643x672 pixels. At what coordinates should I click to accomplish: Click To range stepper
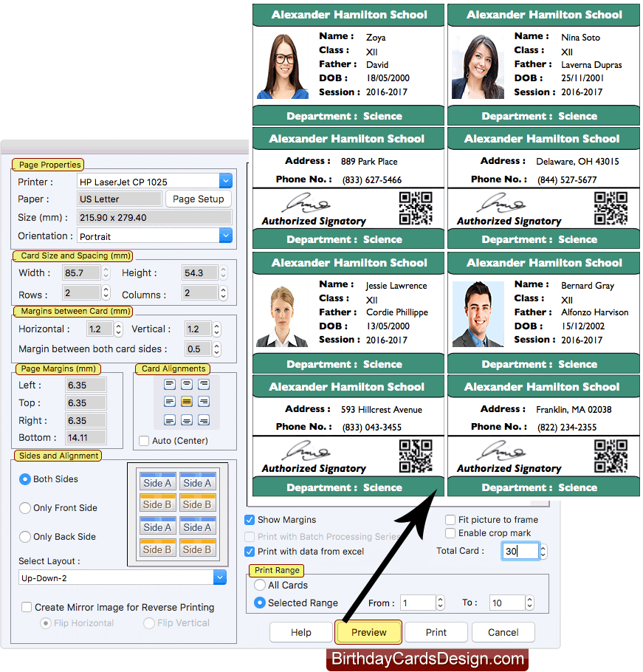point(529,603)
